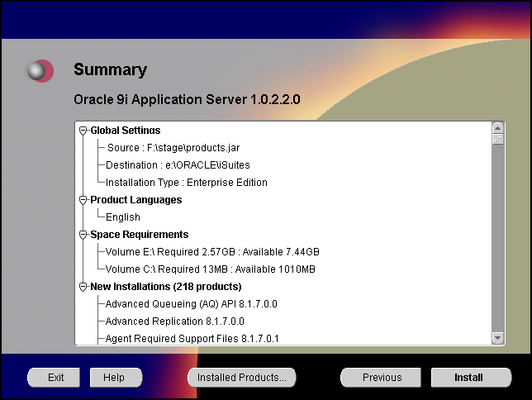
Task: Click the summary list scrollbar thumb
Action: point(498,139)
